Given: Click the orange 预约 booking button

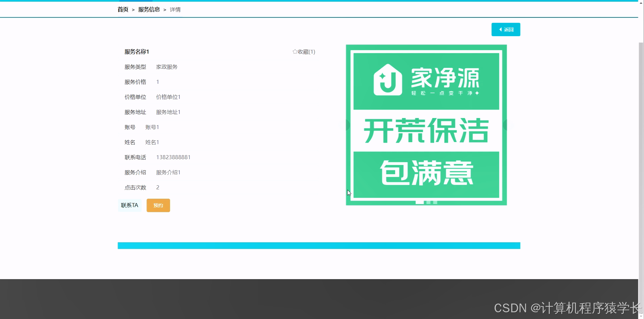Looking at the screenshot, I should [x=158, y=205].
